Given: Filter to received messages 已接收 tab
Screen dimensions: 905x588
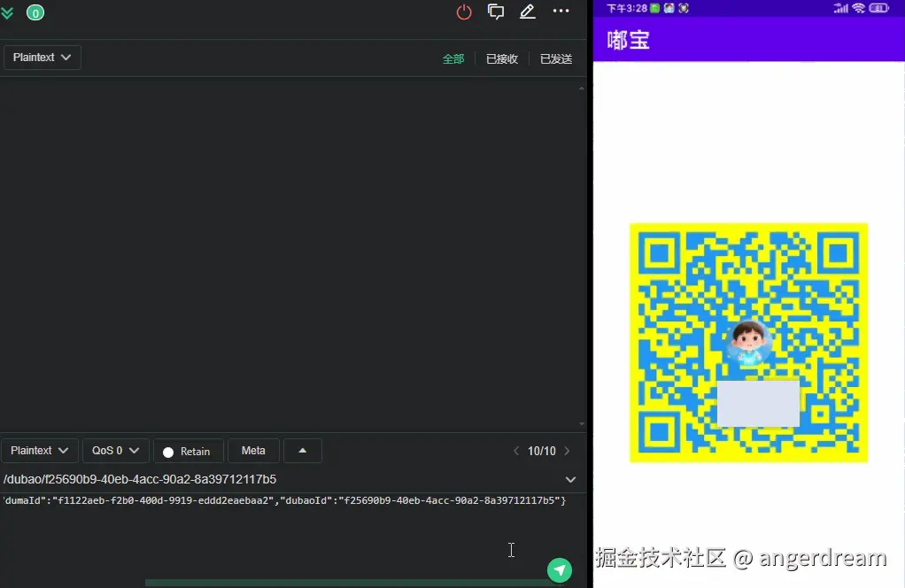Looking at the screenshot, I should click(x=502, y=58).
